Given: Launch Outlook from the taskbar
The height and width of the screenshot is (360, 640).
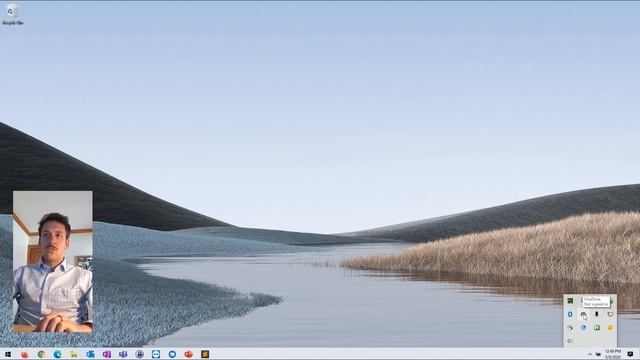Looking at the screenshot, I should point(90,354).
